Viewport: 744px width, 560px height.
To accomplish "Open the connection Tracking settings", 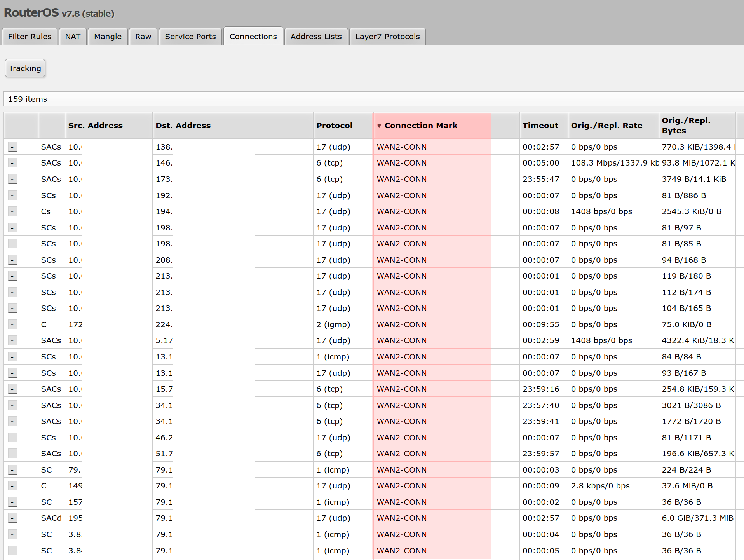I will tap(25, 68).
